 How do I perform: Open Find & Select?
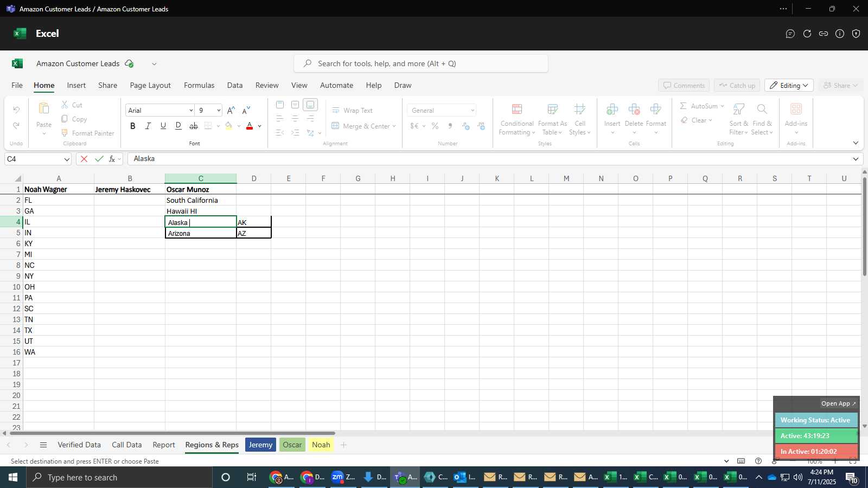(762, 120)
